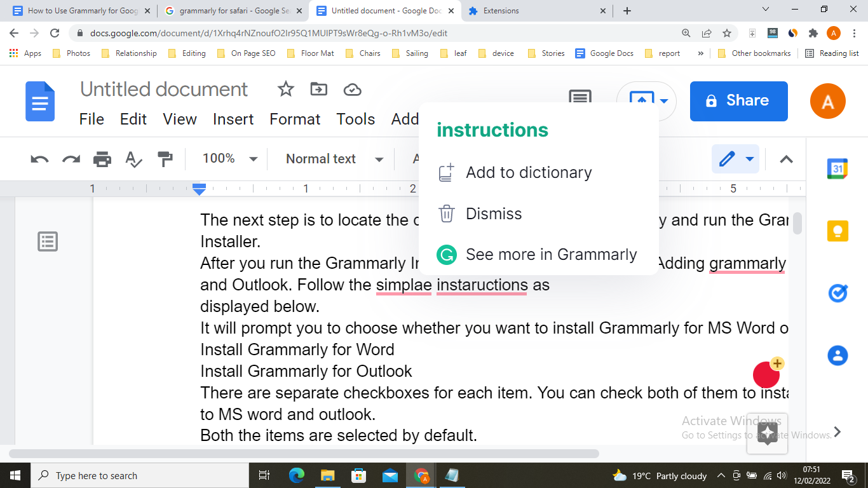Image resolution: width=868 pixels, height=488 pixels.
Task: Open the Tools menu
Action: pyautogui.click(x=356, y=119)
